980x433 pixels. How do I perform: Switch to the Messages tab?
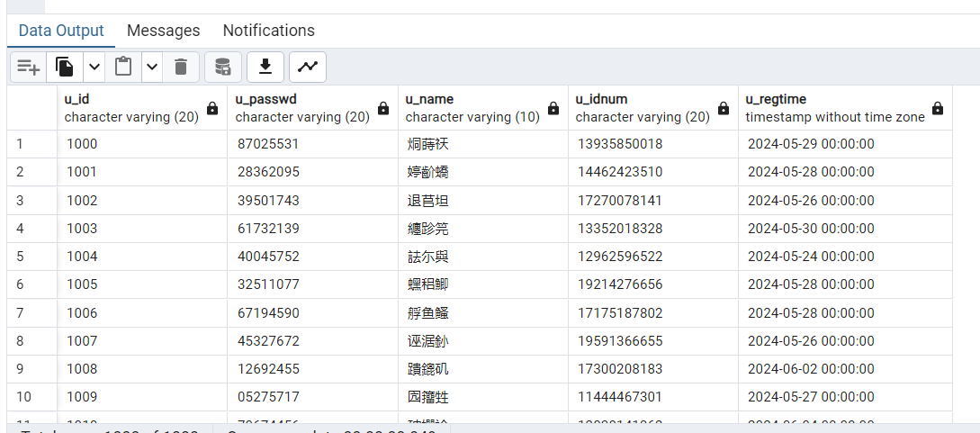coord(163,31)
